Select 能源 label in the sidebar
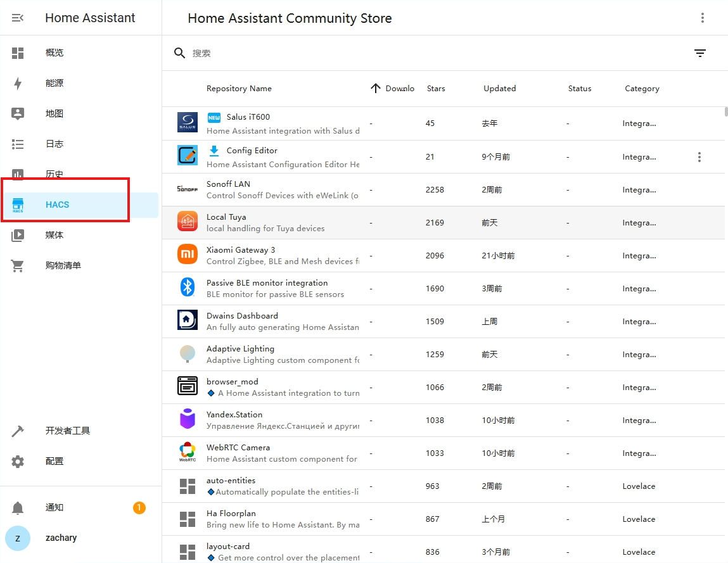This screenshot has height=563, width=728. click(x=54, y=83)
